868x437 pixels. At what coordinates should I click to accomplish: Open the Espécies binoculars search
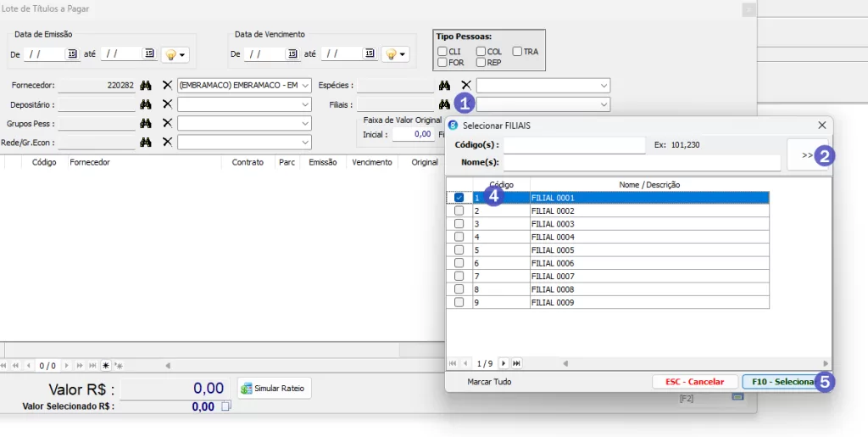tap(443, 86)
